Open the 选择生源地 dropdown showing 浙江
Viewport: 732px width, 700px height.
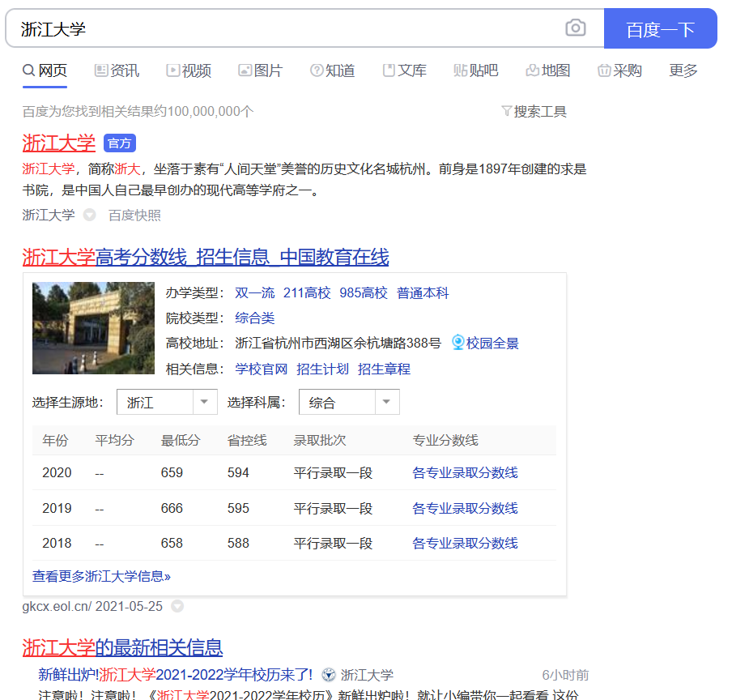167,402
